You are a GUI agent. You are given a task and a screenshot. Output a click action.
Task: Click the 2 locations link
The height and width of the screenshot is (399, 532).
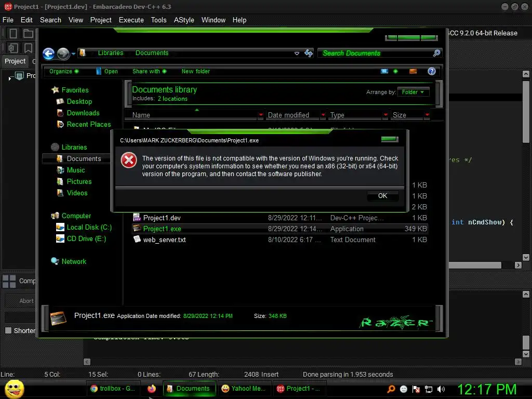pos(172,99)
